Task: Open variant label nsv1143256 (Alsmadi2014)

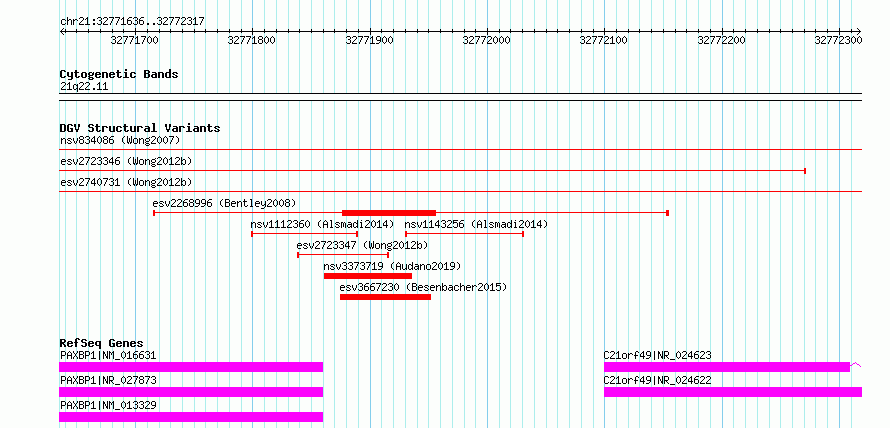Action: (476, 224)
